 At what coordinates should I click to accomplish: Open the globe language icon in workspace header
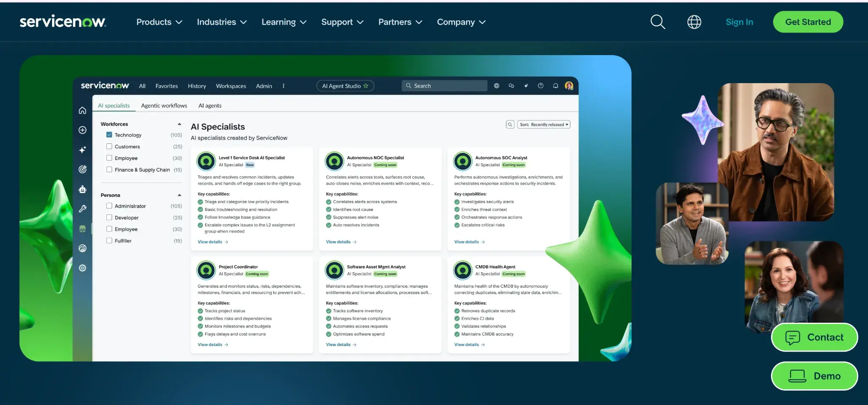[496, 86]
